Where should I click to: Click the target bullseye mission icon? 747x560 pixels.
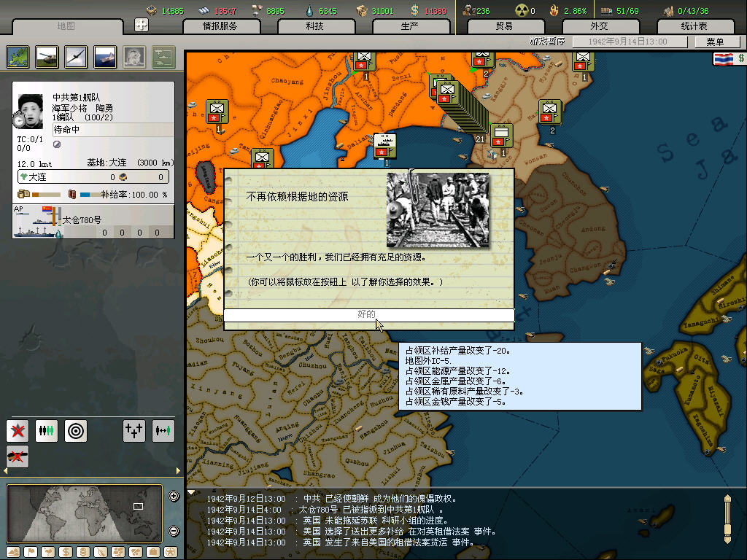click(75, 430)
